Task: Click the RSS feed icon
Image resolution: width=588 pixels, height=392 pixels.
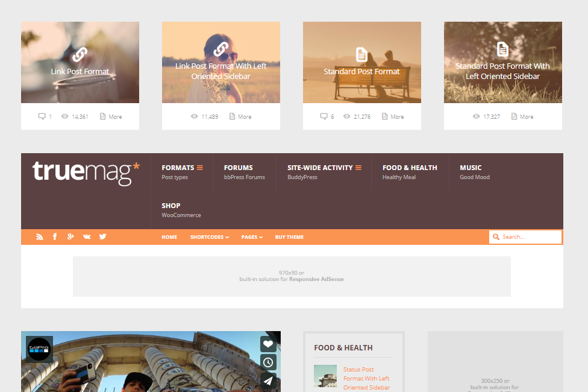Action: coord(39,237)
